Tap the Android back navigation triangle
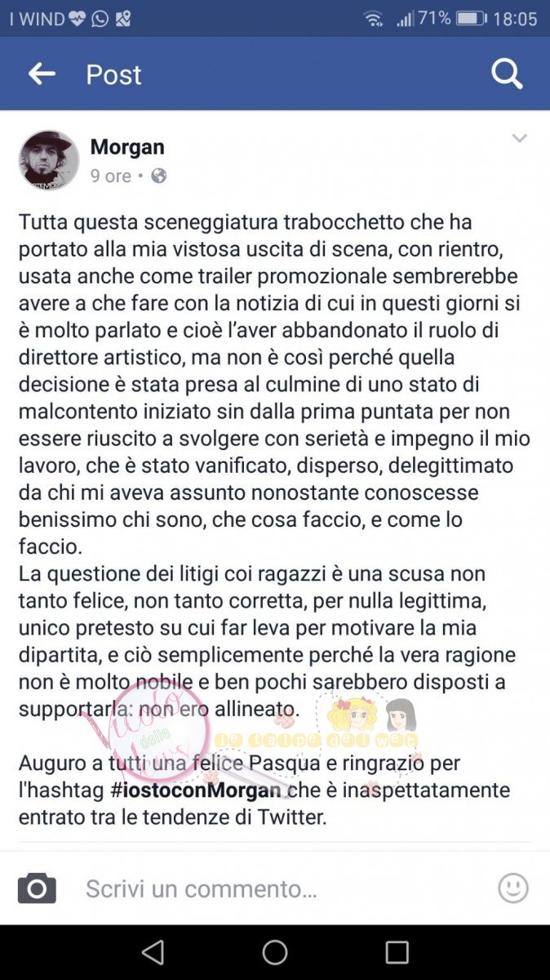 coord(153,952)
